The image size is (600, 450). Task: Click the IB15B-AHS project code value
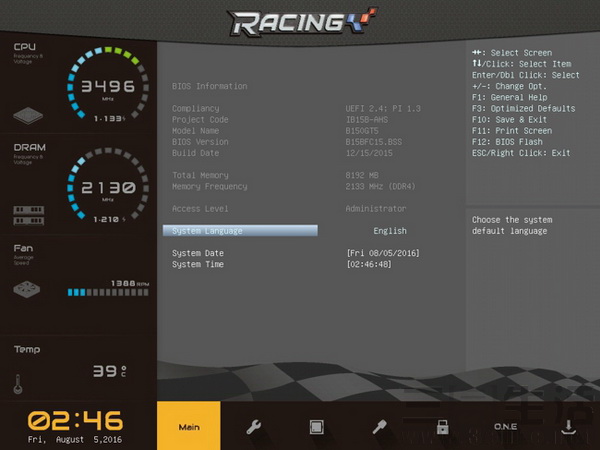367,119
